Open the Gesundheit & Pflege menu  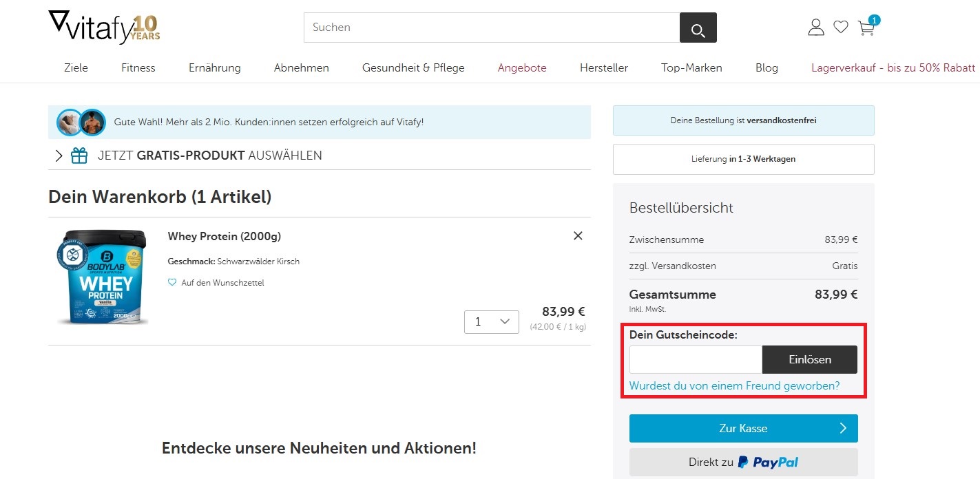pyautogui.click(x=413, y=67)
